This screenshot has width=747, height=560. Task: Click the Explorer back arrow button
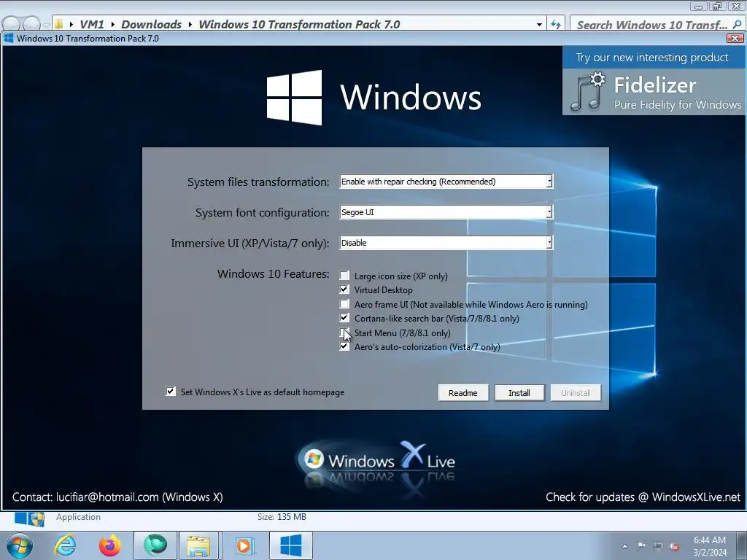[12, 24]
